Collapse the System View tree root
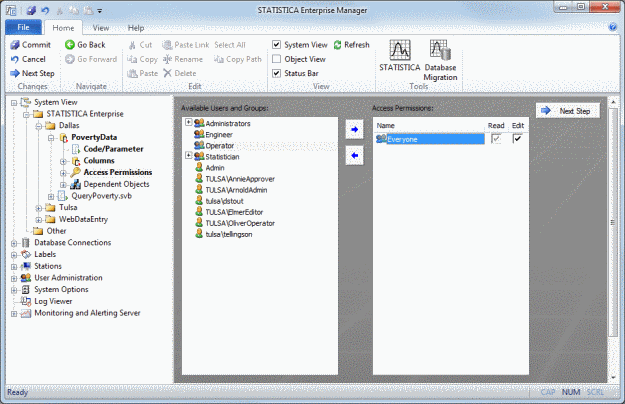The image size is (625, 404). pos(14,103)
